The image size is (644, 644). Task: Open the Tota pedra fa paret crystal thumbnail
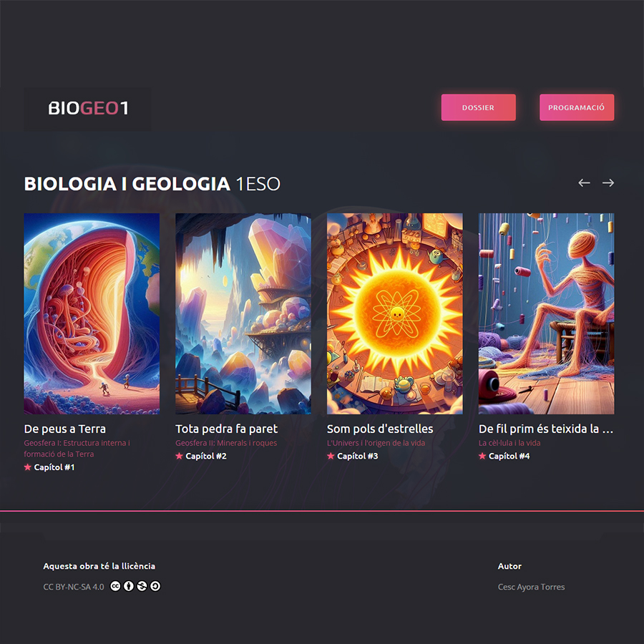point(243,313)
